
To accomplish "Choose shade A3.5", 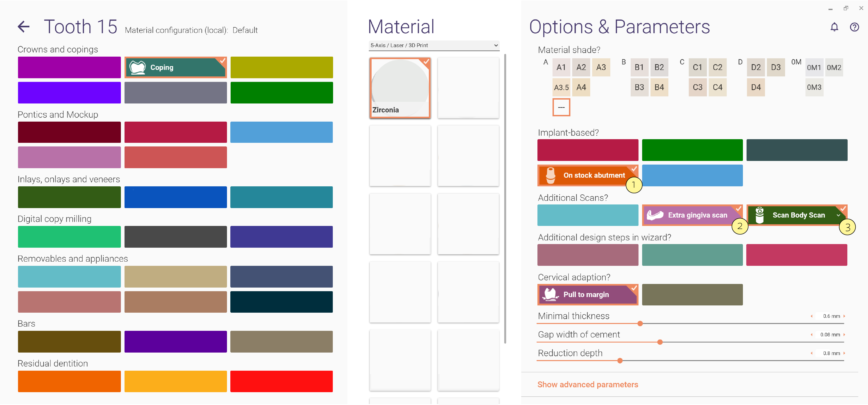I will (x=561, y=88).
